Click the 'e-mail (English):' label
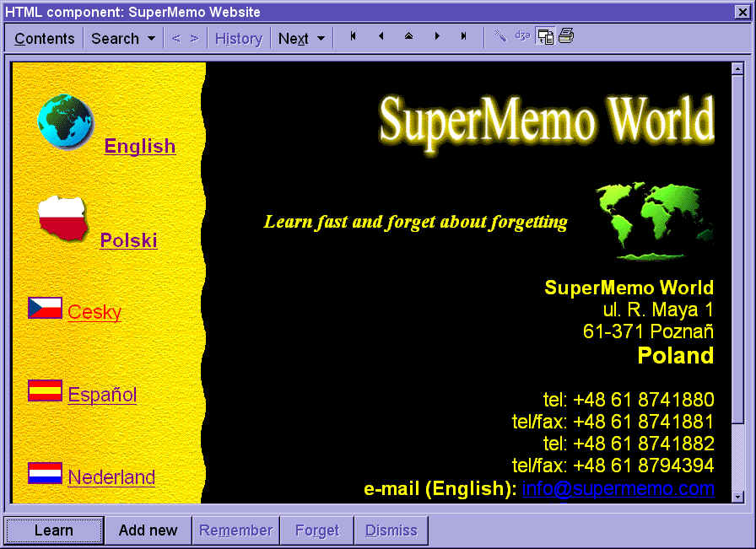This screenshot has height=549, width=756. tap(440, 489)
